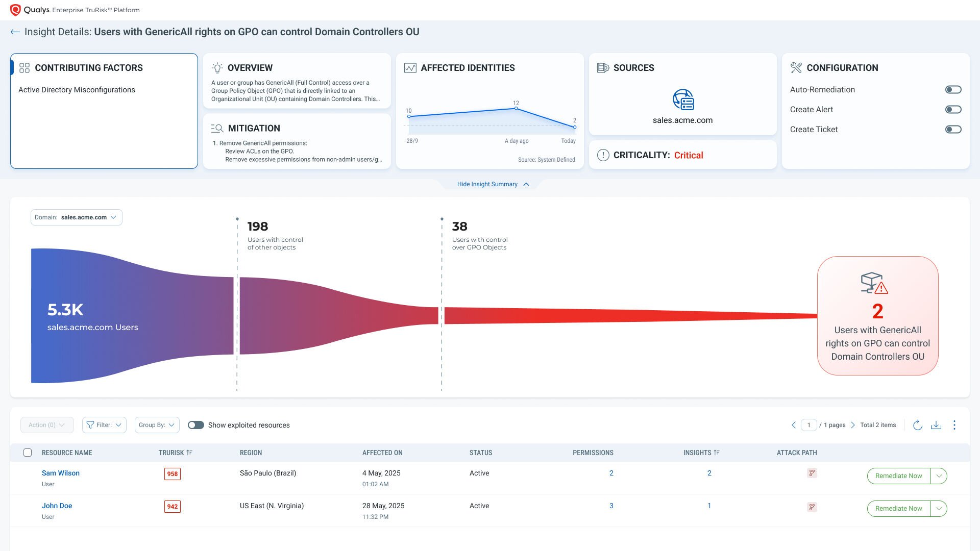Toggle Show exploited resources
The width and height of the screenshot is (980, 551).
point(196,425)
